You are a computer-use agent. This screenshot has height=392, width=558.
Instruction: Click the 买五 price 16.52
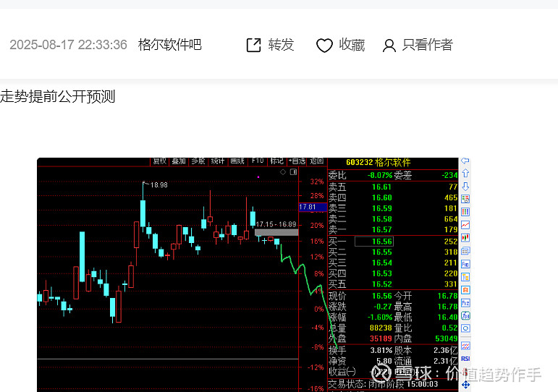click(x=381, y=284)
